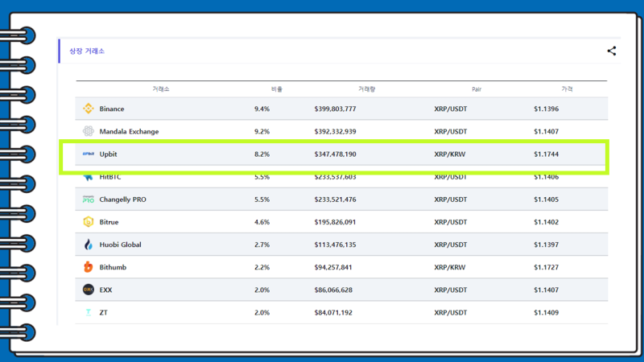Viewport: 644px width, 362px height.
Task: Click the XRP/USDT pair in Binance row
Action: coord(451,109)
